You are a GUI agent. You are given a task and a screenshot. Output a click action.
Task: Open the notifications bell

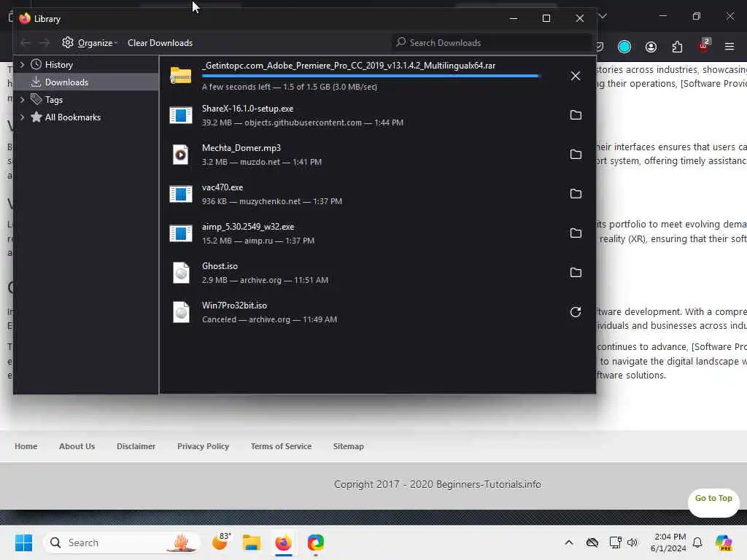(x=697, y=542)
